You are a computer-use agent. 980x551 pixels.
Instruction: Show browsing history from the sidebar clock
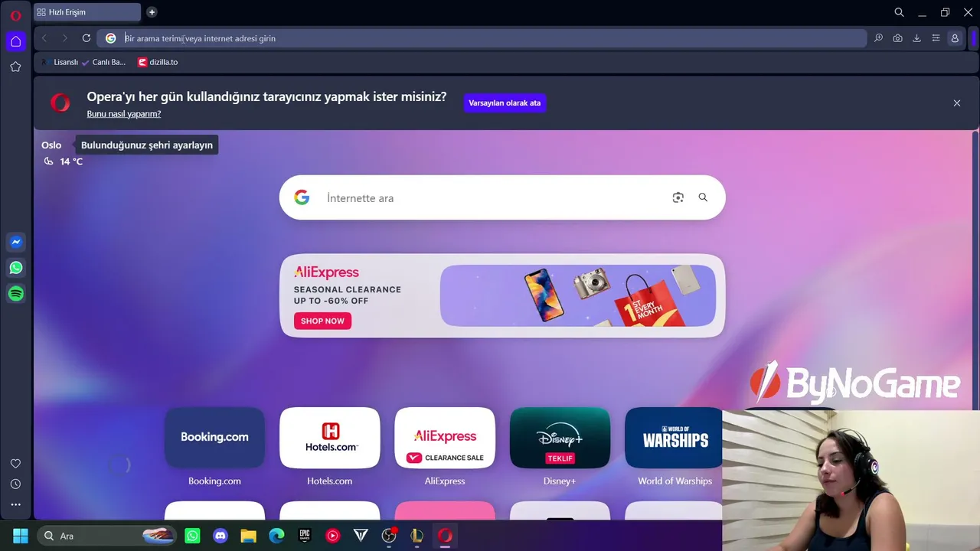pyautogui.click(x=15, y=484)
